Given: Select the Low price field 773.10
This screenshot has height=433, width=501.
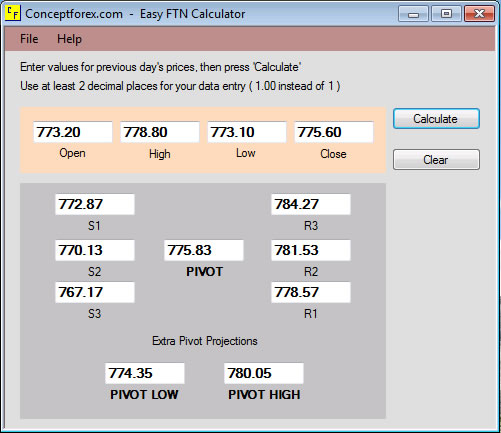Looking at the screenshot, I should 247,132.
